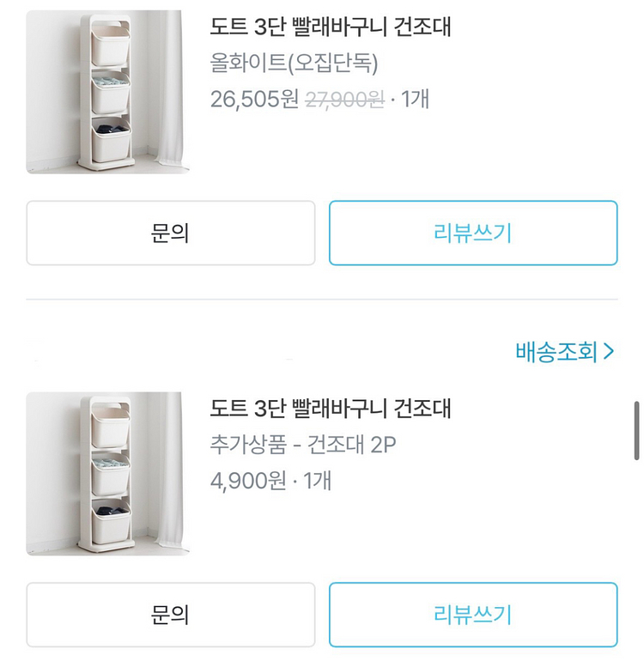
Task: Open the 배송조회 delivery tracking link
Action: click(556, 351)
